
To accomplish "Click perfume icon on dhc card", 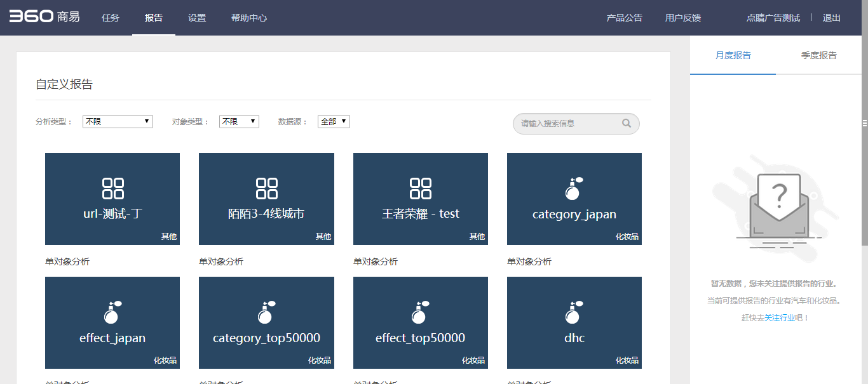I will [x=574, y=312].
